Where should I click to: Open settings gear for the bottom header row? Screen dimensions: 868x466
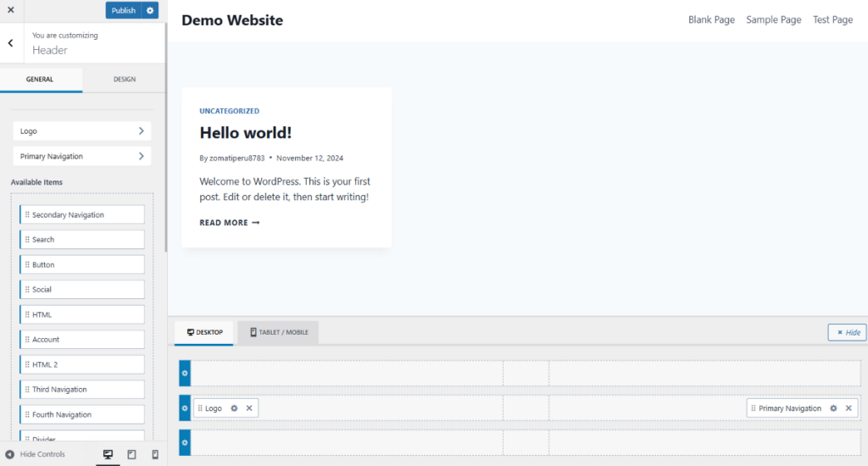tap(185, 443)
